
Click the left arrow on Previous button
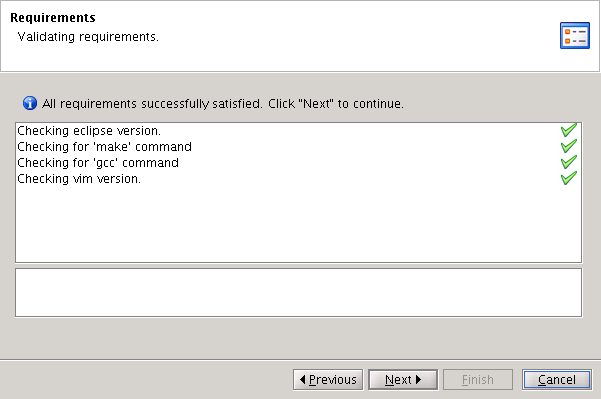click(x=303, y=379)
